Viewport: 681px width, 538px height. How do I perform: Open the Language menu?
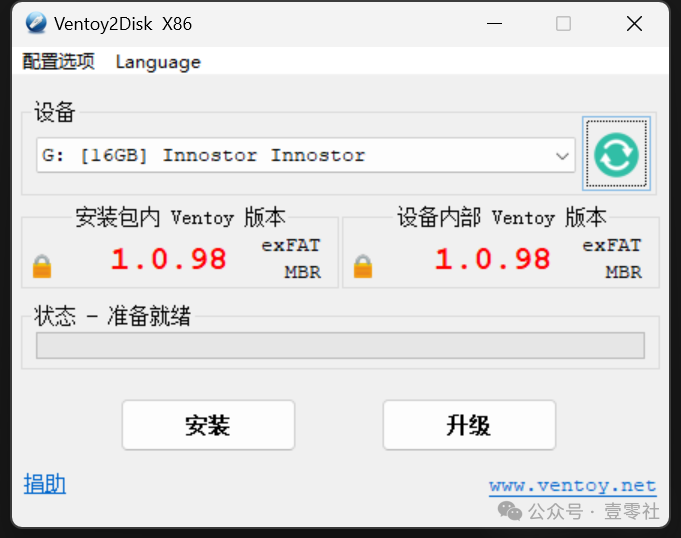[x=158, y=62]
